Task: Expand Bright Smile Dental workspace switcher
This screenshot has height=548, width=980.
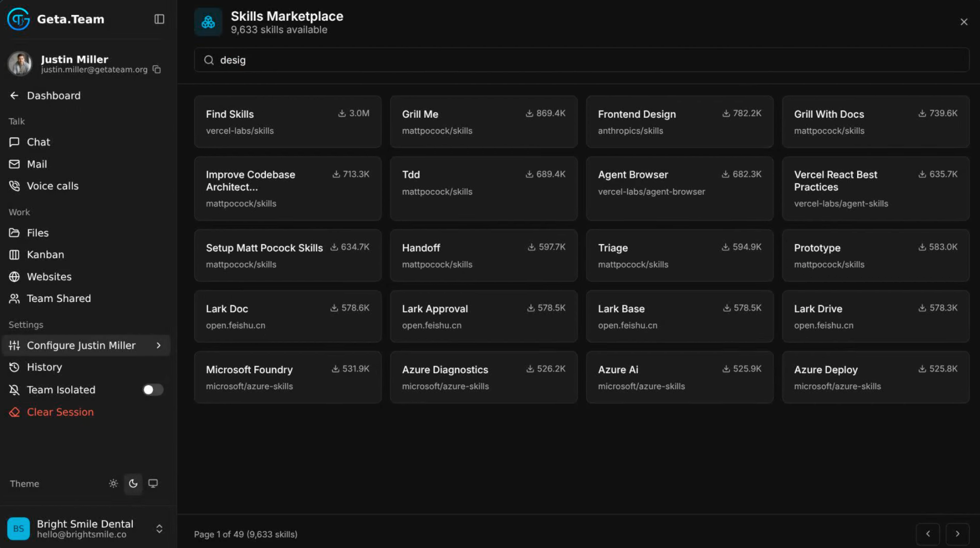Action: [159, 529]
